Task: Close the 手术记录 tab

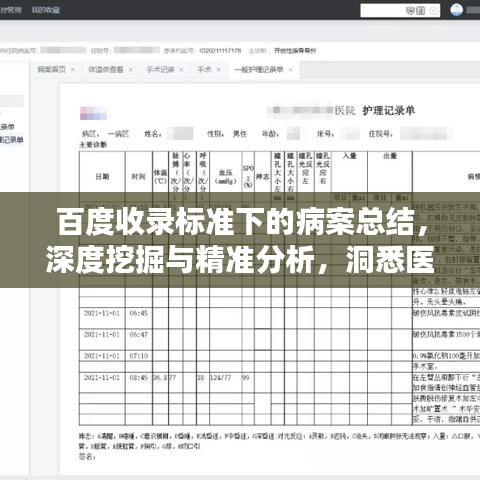Action: [181, 70]
